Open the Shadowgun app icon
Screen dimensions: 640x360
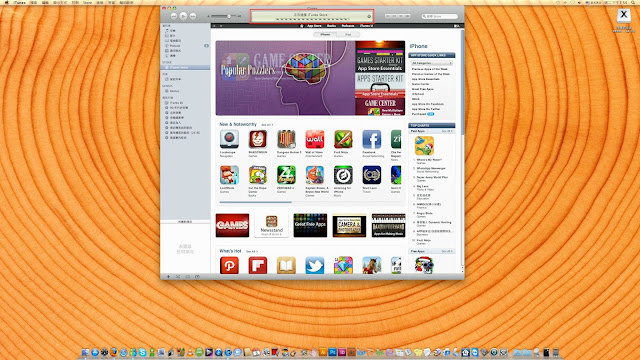(258, 139)
